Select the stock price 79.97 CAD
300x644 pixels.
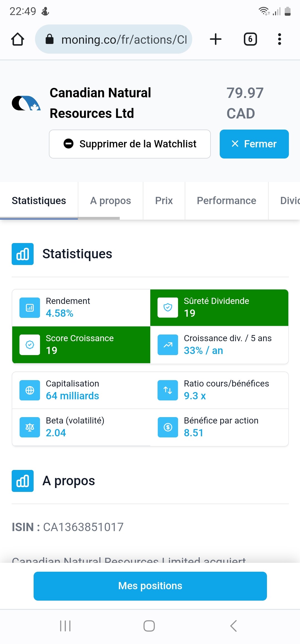pos(245,103)
